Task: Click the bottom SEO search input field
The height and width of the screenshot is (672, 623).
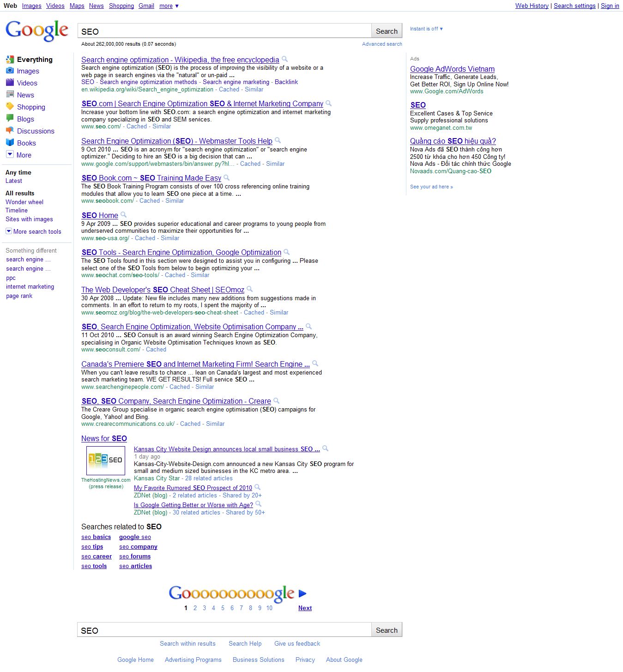Action: (x=224, y=630)
